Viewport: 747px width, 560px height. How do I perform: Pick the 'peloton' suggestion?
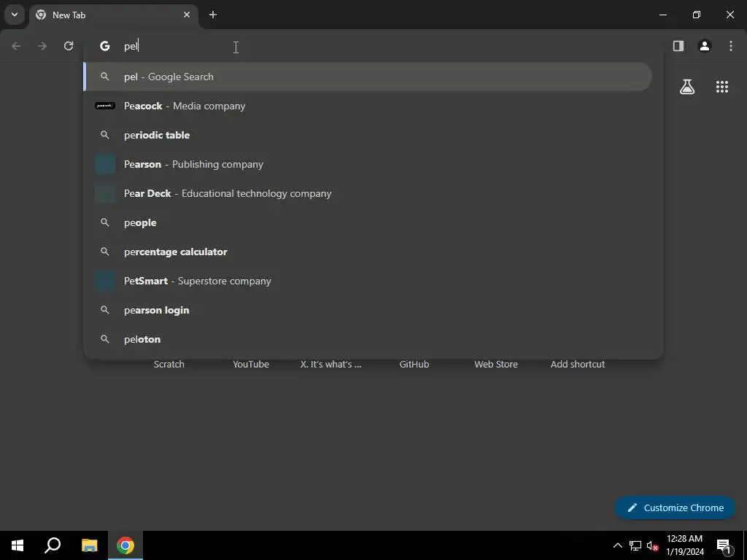click(x=368, y=339)
